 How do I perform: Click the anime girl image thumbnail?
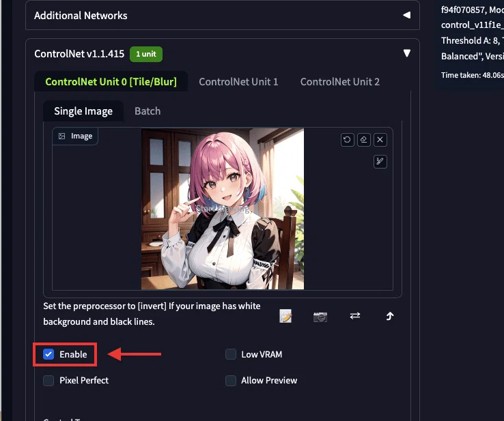[223, 209]
